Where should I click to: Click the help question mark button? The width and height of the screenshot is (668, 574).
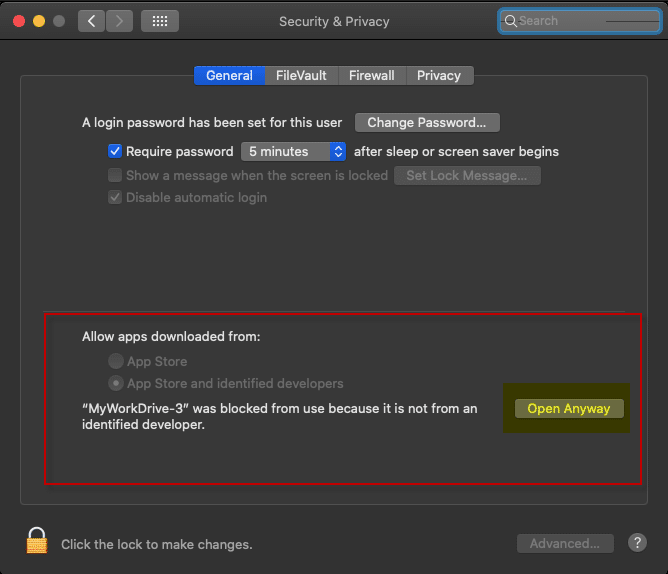pos(637,543)
